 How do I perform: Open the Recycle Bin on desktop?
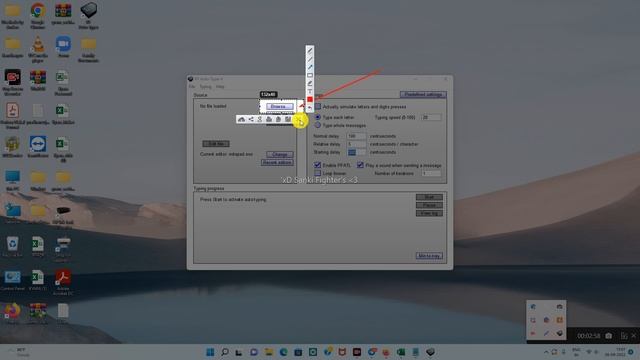pyautogui.click(x=12, y=247)
